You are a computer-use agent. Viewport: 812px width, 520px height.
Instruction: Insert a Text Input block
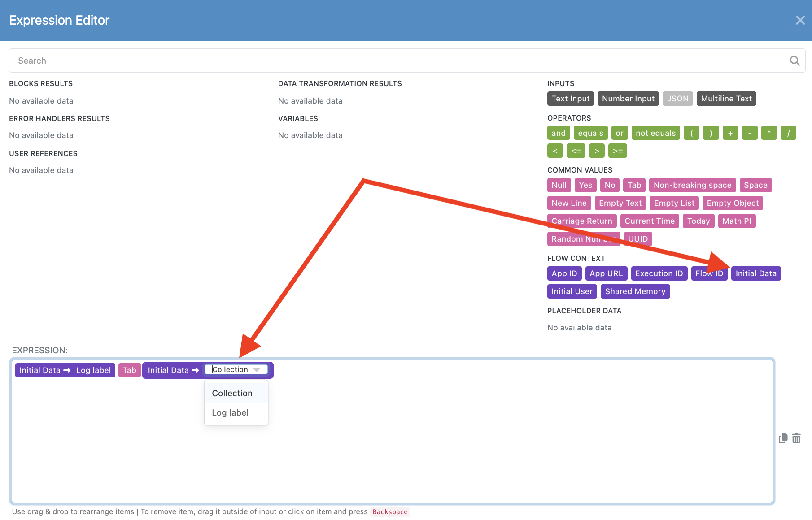click(x=570, y=98)
